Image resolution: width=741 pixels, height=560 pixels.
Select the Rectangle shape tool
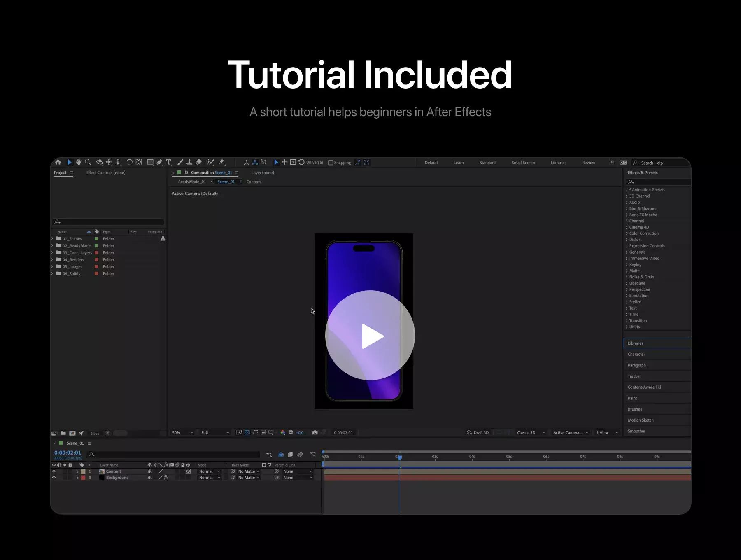point(150,162)
